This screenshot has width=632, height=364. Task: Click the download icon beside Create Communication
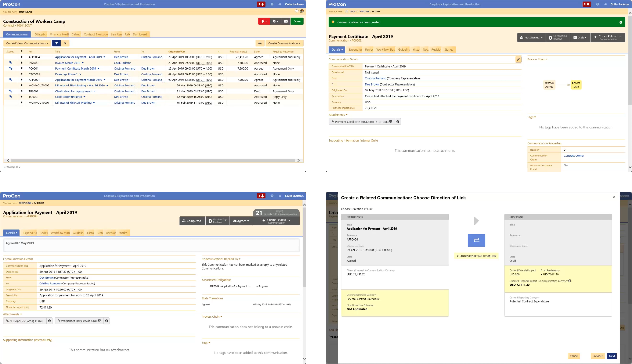(x=260, y=43)
